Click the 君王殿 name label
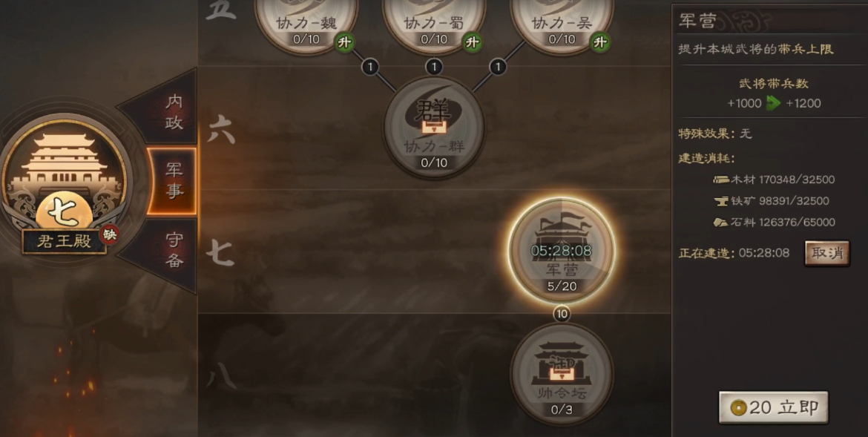 click(65, 242)
